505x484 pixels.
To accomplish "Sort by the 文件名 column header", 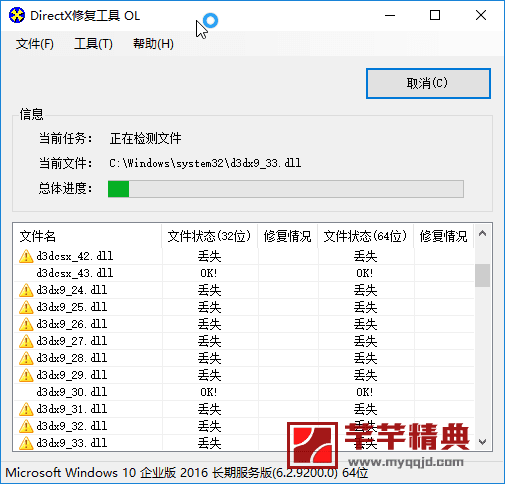I will tap(87, 236).
